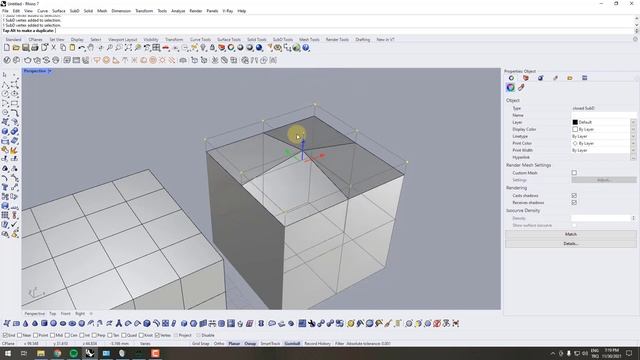Click the light bulb icon in toolbar
The width and height of the screenshot is (640, 360).
tap(203, 48)
